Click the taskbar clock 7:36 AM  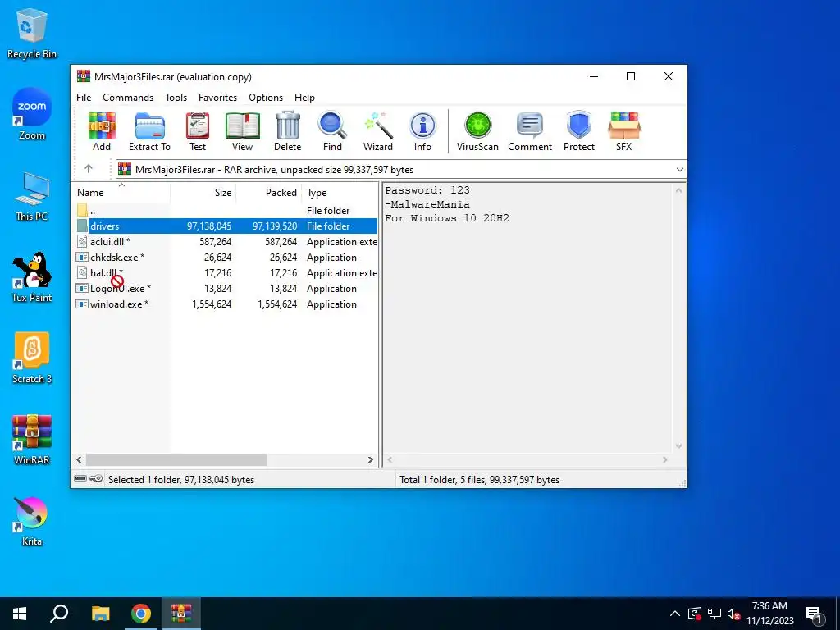coord(769,606)
